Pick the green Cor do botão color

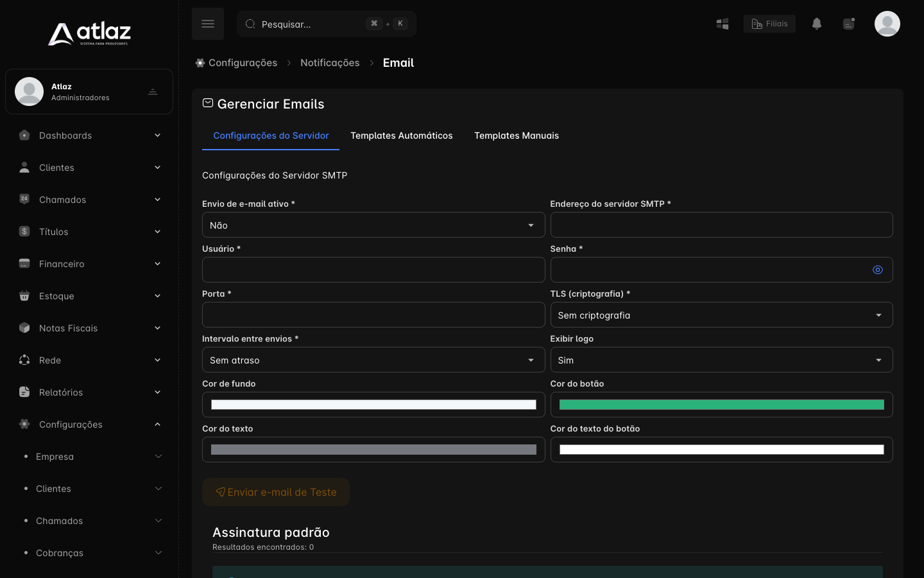pyautogui.click(x=721, y=405)
